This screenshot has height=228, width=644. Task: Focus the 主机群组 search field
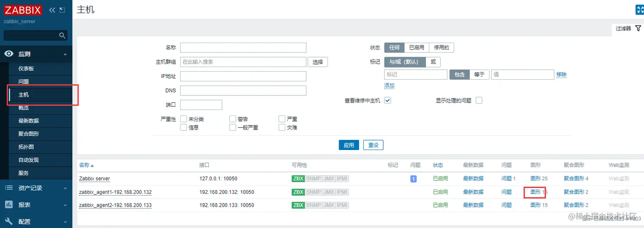pyautogui.click(x=243, y=62)
